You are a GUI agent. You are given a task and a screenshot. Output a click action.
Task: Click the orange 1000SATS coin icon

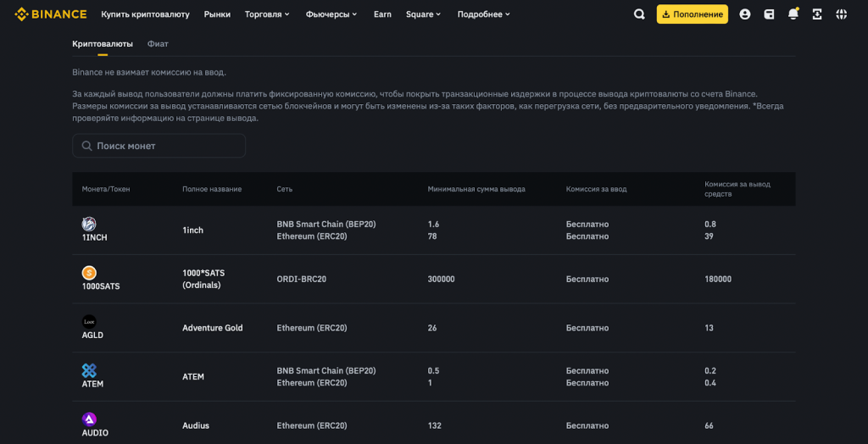pyautogui.click(x=89, y=273)
